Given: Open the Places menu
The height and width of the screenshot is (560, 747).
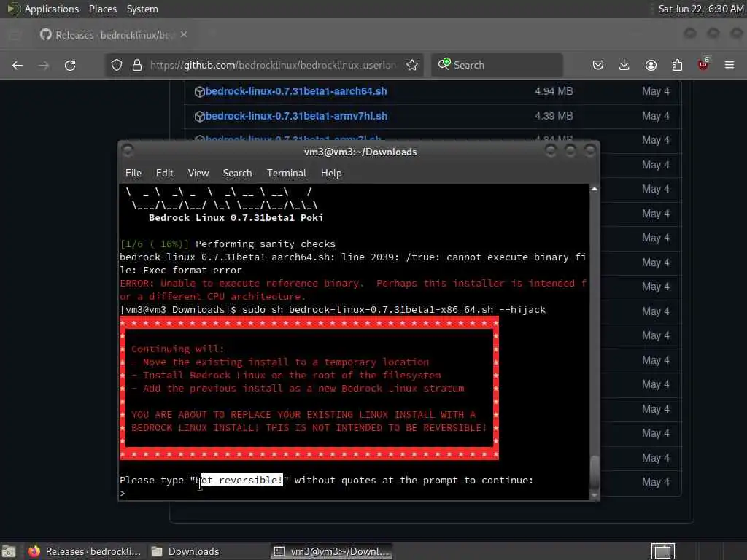Looking at the screenshot, I should click(x=102, y=9).
